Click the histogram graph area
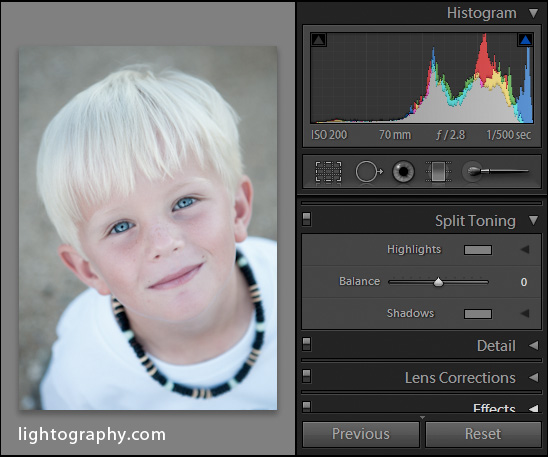The width and height of the screenshot is (548, 457). click(422, 78)
